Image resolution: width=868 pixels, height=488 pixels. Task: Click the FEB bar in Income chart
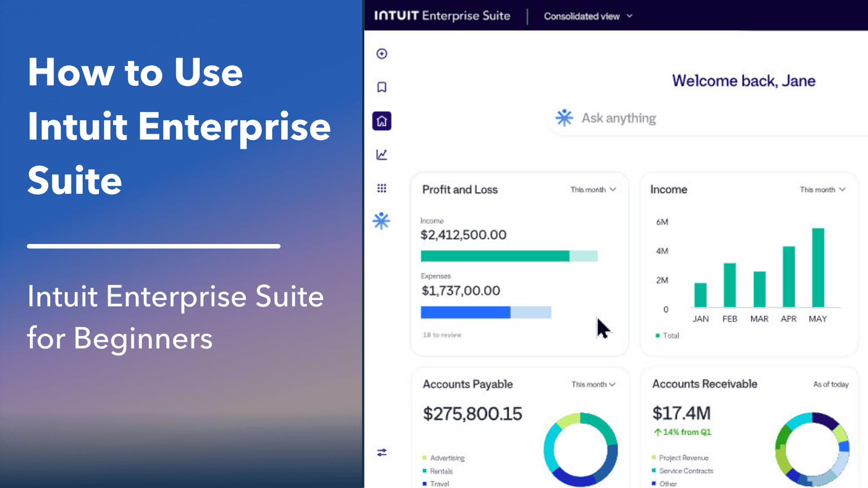(730, 285)
